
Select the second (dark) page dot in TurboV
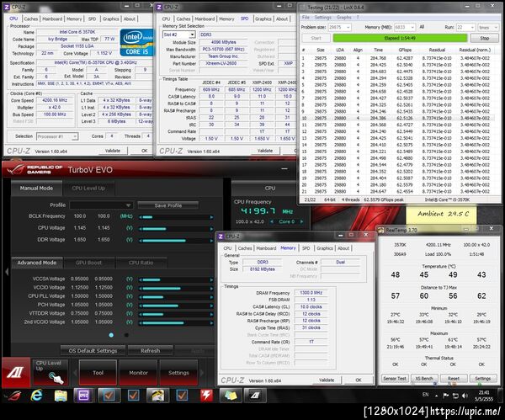pos(126,335)
